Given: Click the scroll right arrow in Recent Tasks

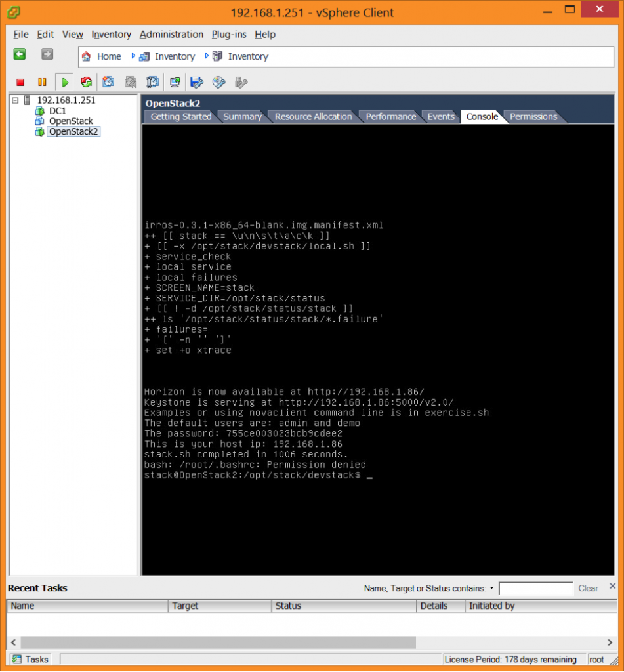Looking at the screenshot, I should coord(610,642).
